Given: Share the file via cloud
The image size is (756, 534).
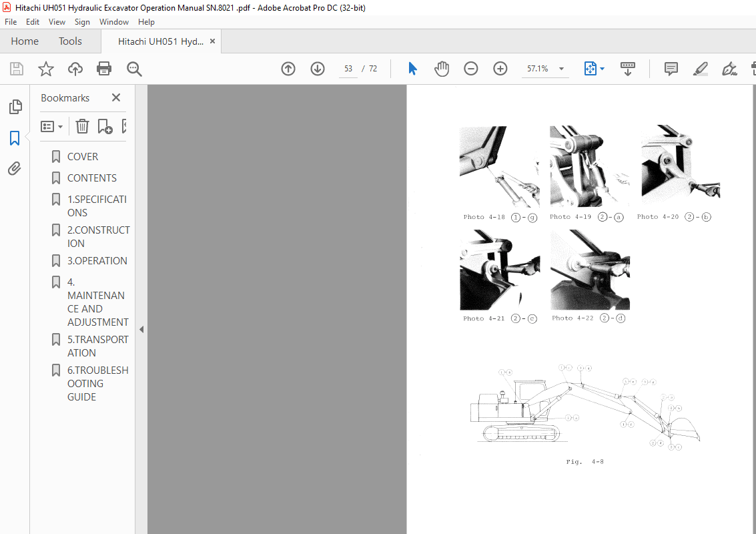Looking at the screenshot, I should 75,69.
